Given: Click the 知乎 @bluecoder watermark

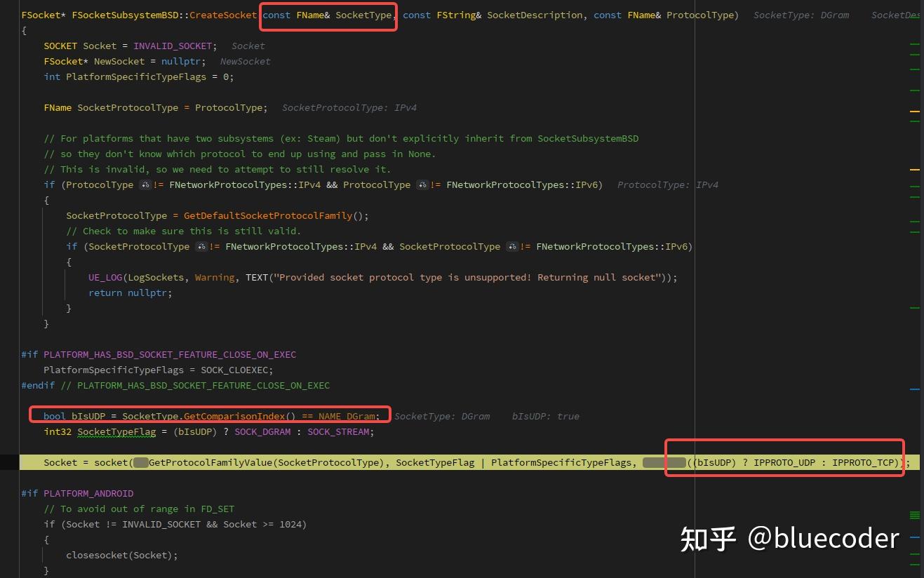Looking at the screenshot, I should click(789, 538).
